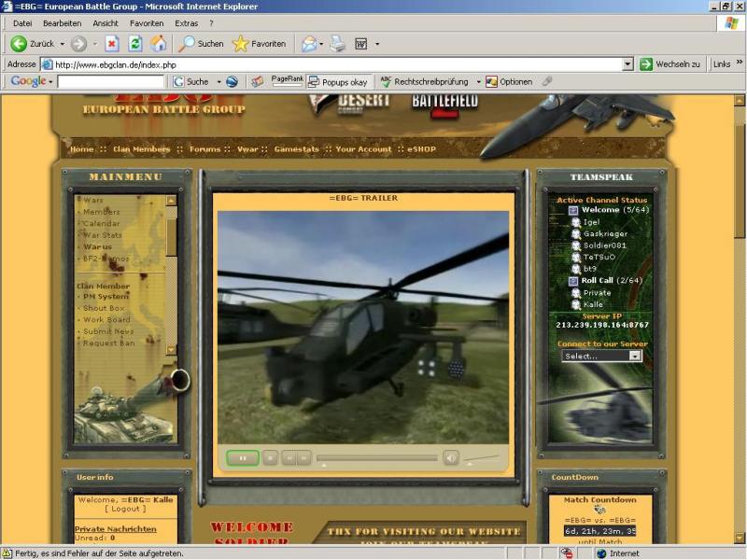Open the Google Suche dropdown arrow

coord(215,82)
